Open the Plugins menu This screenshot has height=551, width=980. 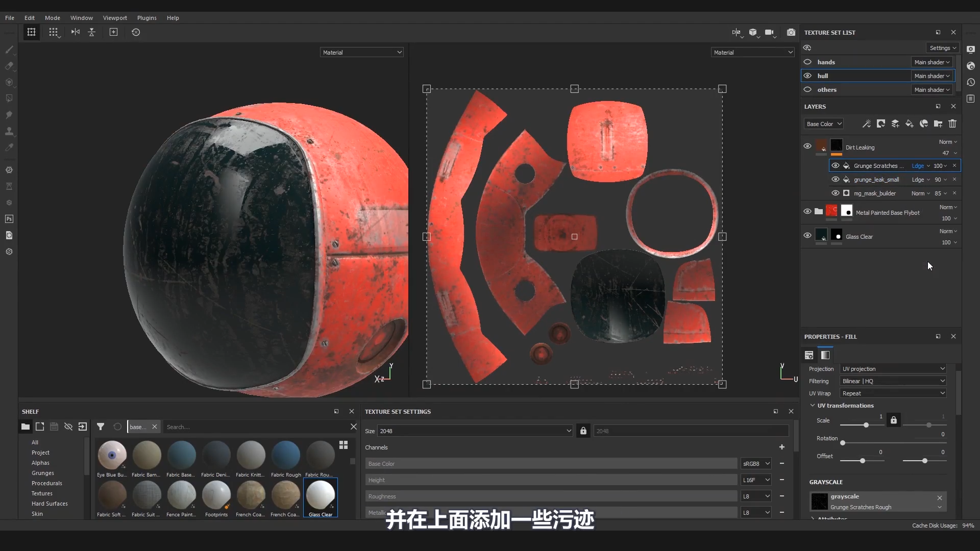tap(147, 18)
